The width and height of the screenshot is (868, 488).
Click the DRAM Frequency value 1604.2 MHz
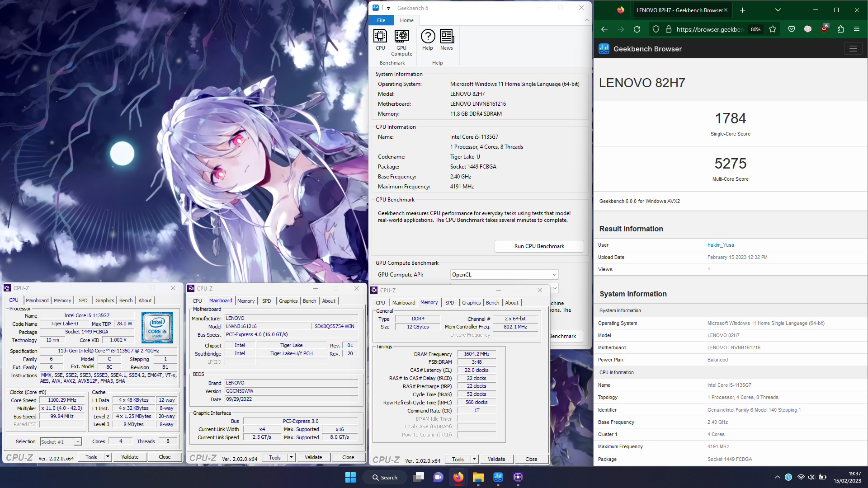(476, 354)
